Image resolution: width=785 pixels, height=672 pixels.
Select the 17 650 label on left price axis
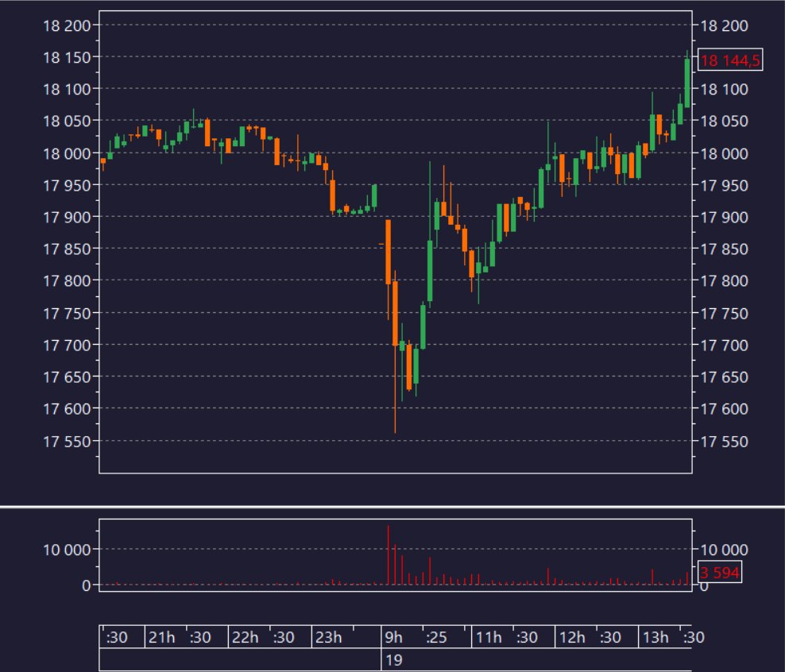pos(67,377)
